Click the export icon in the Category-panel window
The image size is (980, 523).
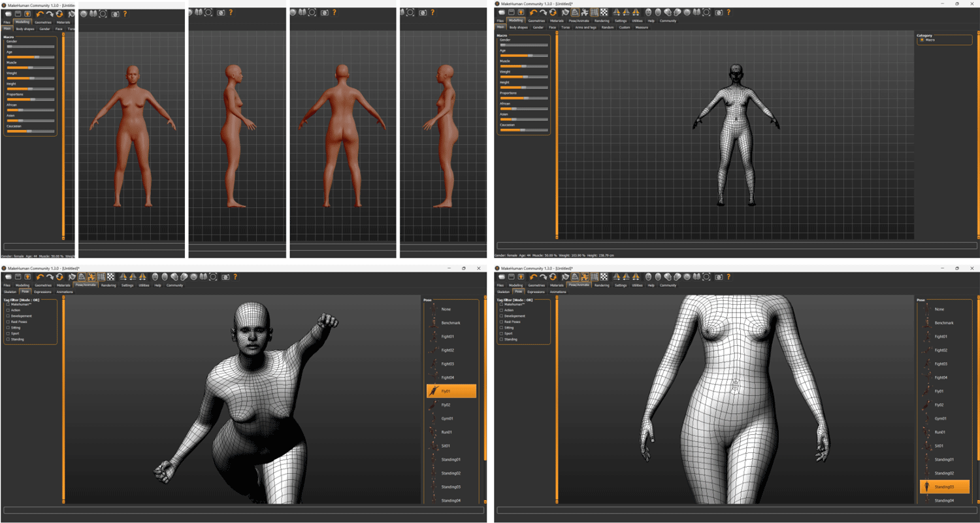pos(521,12)
